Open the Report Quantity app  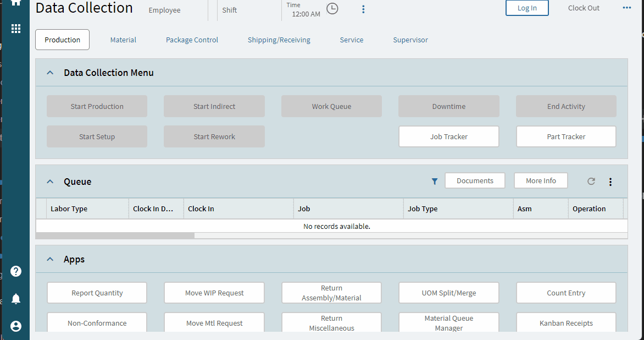97,293
